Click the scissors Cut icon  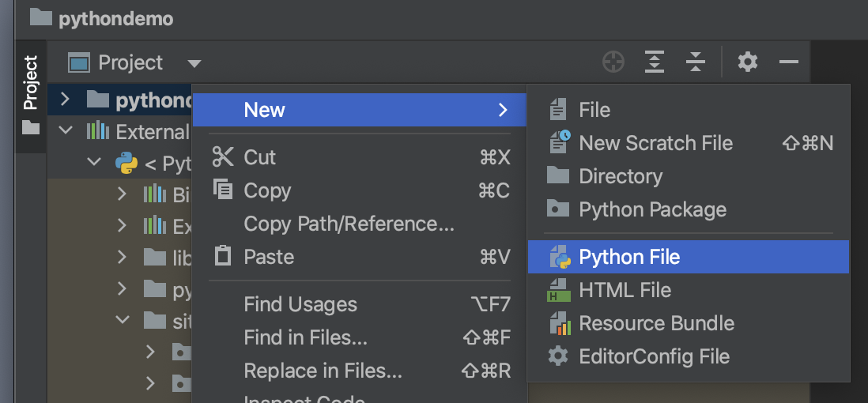coord(223,157)
